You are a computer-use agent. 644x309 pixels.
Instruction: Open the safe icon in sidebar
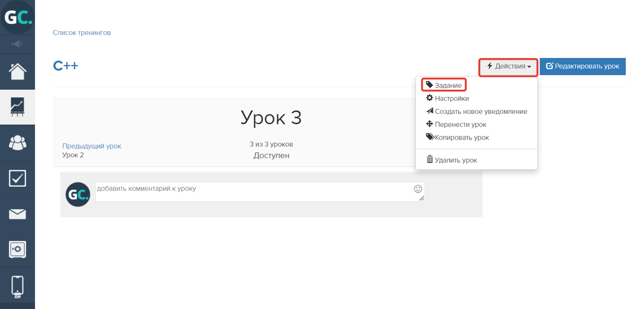(x=17, y=249)
